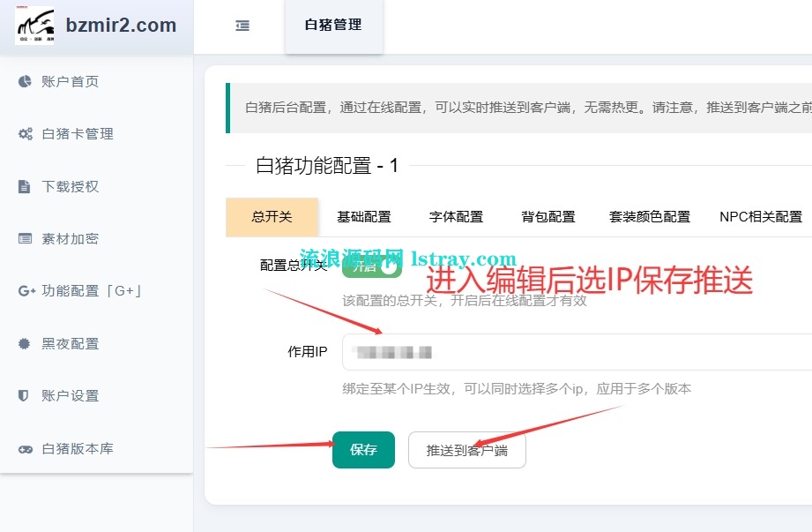Click hint text 绑定至某个IP生效
Image resolution: width=812 pixels, height=532 pixels.
pyautogui.click(x=398, y=389)
